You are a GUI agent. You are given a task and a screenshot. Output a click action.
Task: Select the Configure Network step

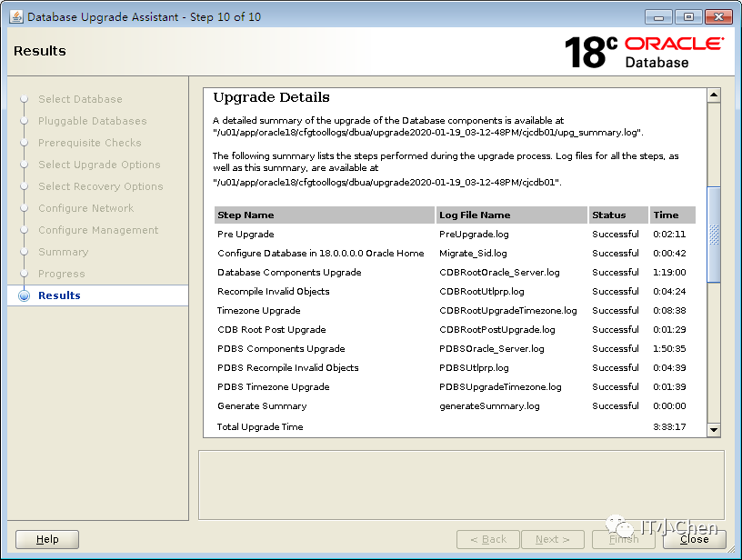pyautogui.click(x=86, y=208)
